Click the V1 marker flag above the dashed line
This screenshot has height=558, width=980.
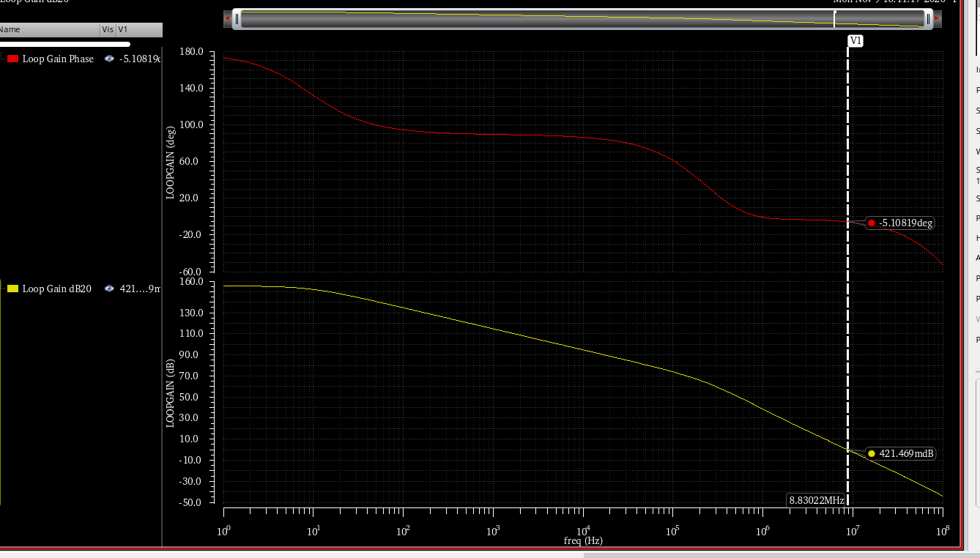(x=855, y=41)
